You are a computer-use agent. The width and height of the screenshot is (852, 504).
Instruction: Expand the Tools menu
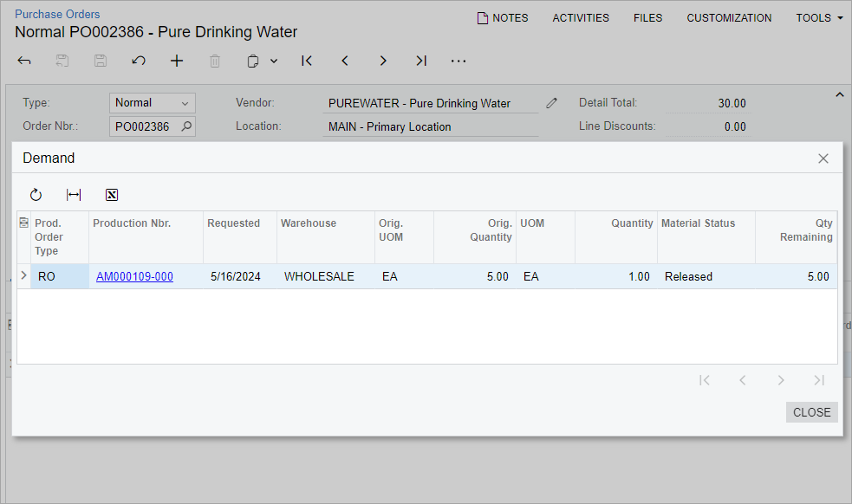[819, 17]
